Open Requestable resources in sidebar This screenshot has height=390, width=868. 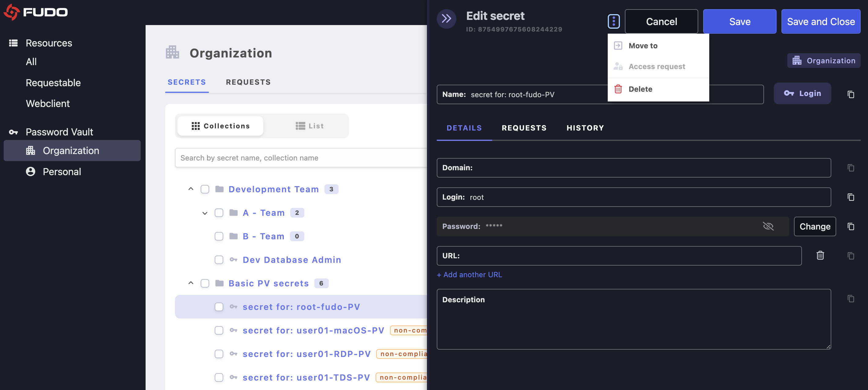tap(53, 83)
